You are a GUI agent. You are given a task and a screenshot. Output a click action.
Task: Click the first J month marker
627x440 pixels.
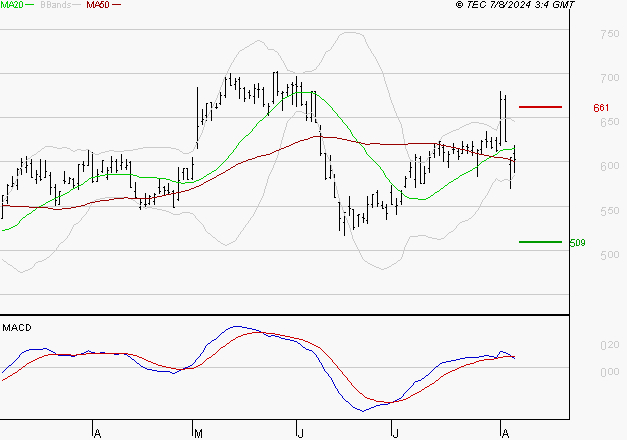click(x=301, y=433)
